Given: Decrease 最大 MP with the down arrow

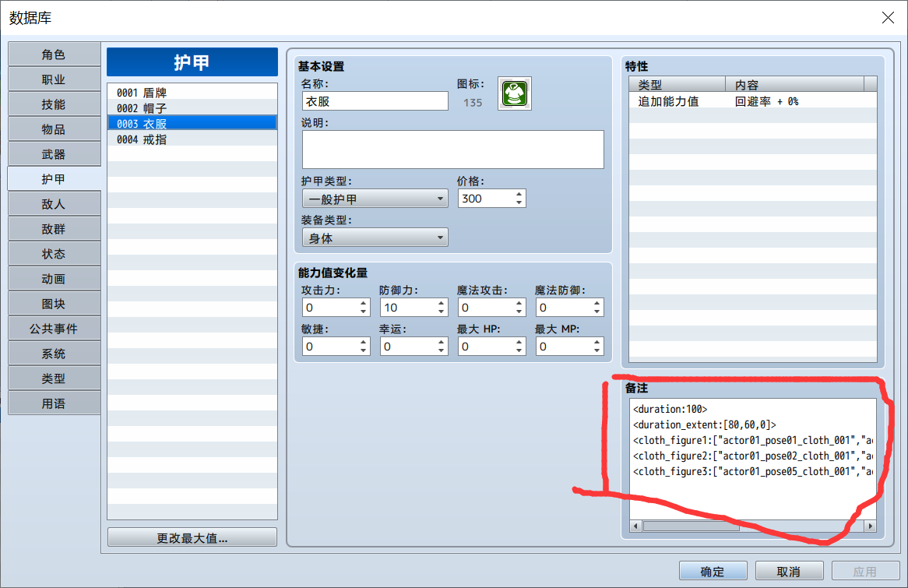Looking at the screenshot, I should pos(597,350).
